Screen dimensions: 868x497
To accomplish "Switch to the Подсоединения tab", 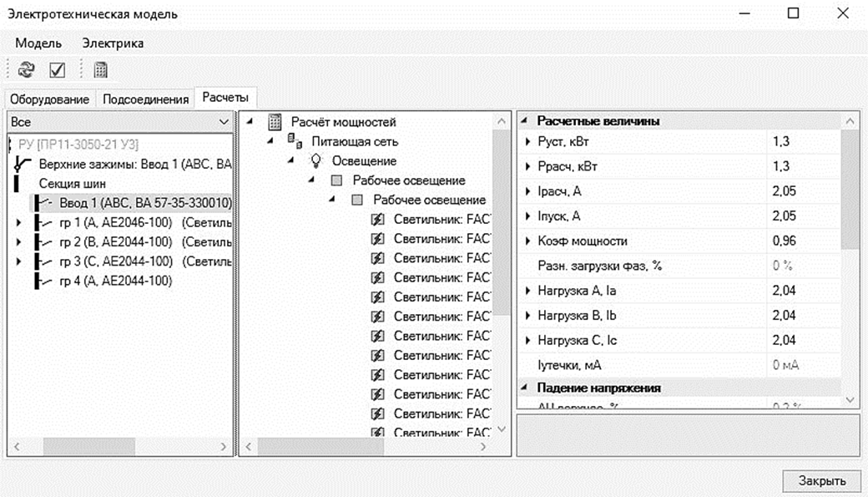I will click(x=145, y=99).
